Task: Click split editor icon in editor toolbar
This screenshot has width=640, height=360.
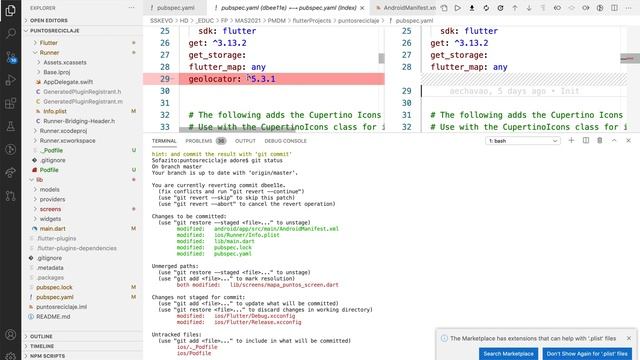Action: [x=614, y=8]
